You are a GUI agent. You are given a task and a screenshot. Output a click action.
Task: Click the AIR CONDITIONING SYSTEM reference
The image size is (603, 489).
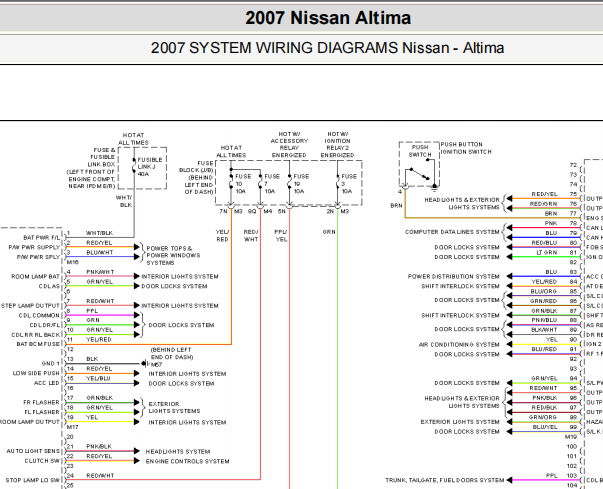click(x=459, y=345)
